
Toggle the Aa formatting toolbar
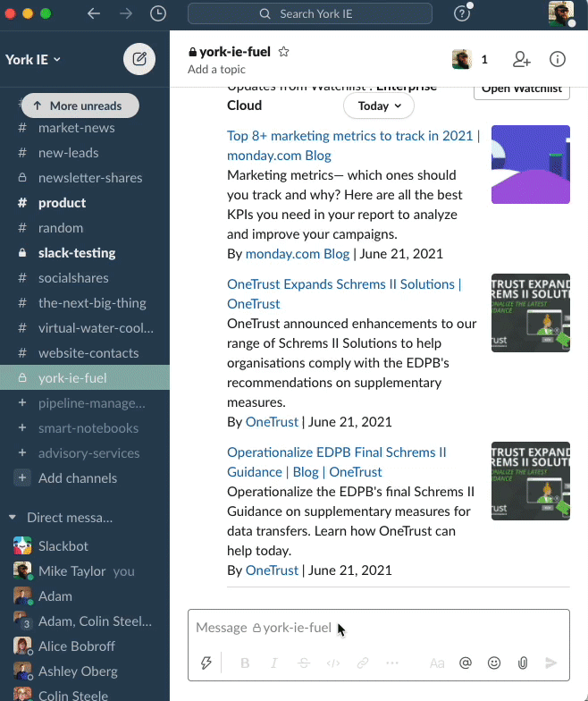437,663
